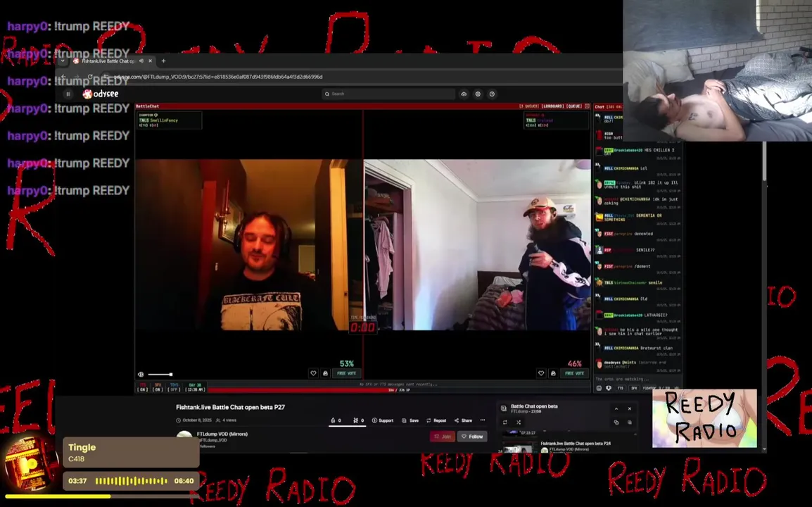Close the Battle Chat open beta playlist panel
Viewport: 812px width, 507px height.
pyautogui.click(x=630, y=408)
